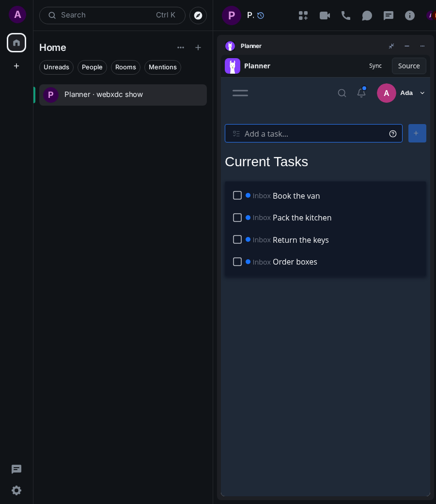This screenshot has width=436, height=504.
Task: Open the widgets/extensions grid icon
Action: tap(303, 16)
